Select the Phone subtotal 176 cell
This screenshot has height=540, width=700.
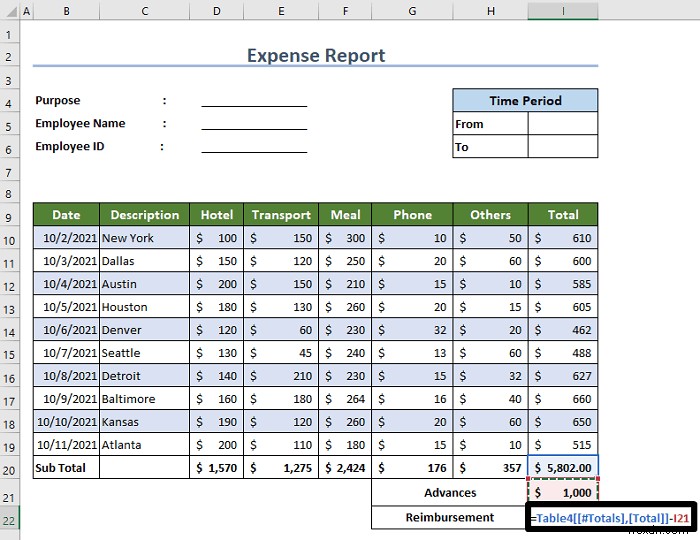412,468
